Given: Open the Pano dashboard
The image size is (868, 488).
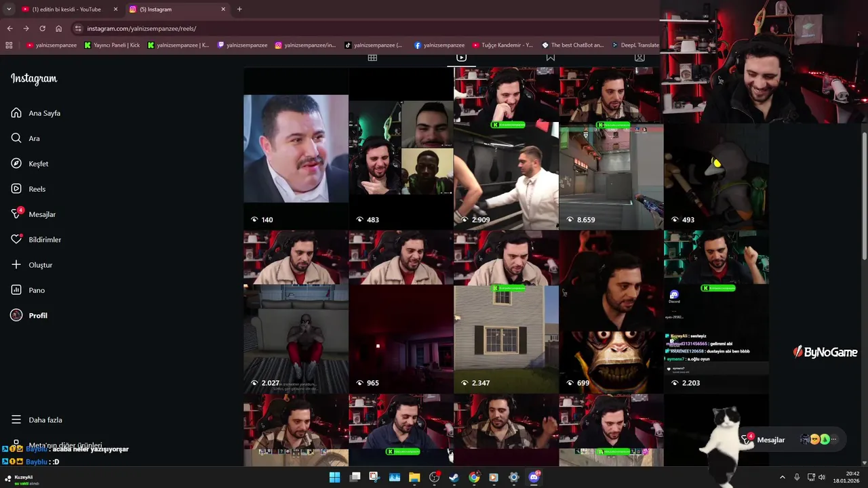Looking at the screenshot, I should 28,290.
